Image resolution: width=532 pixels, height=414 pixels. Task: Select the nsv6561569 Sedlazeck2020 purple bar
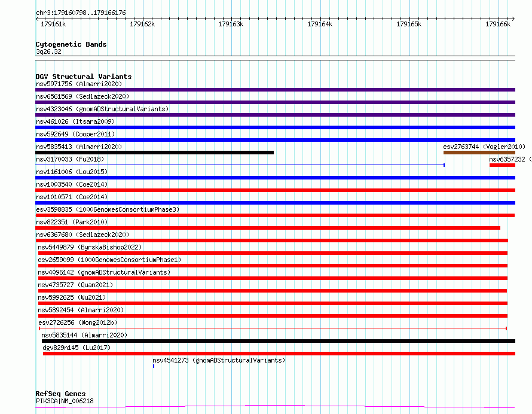coord(275,102)
